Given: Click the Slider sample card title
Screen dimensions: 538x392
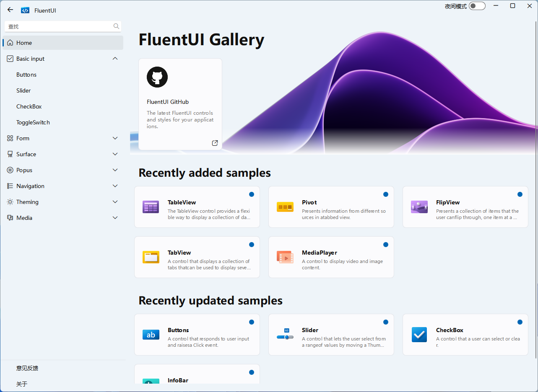Looking at the screenshot, I should pyautogui.click(x=310, y=330).
